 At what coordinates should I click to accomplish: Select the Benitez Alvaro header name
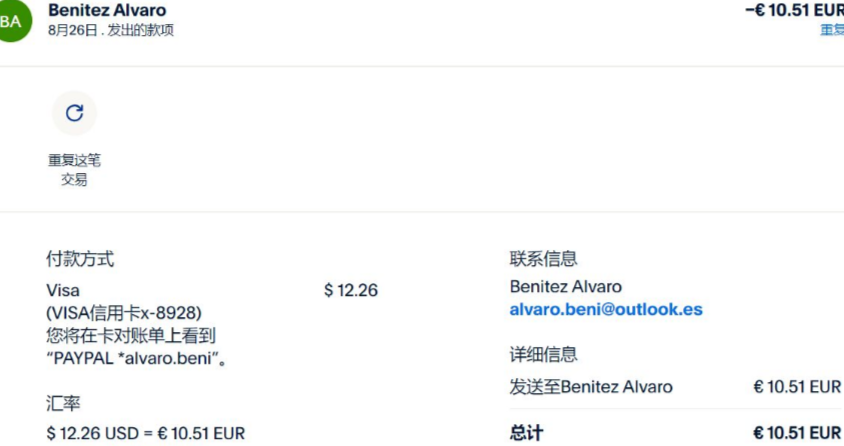[107, 11]
